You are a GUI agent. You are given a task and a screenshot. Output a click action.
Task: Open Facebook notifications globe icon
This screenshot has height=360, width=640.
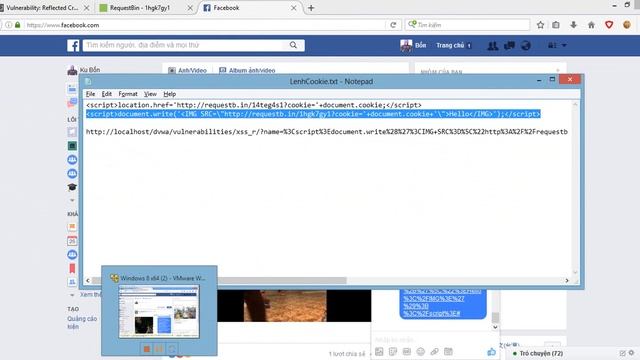(x=526, y=45)
